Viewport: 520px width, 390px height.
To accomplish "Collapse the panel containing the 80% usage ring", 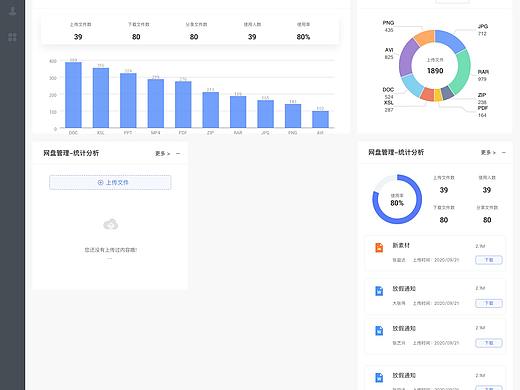I will coord(504,152).
